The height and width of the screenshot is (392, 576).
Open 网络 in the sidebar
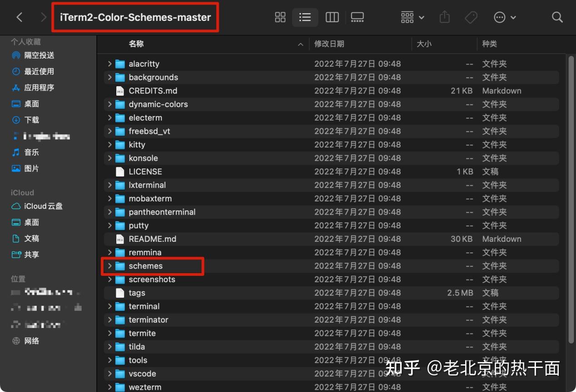point(25,341)
